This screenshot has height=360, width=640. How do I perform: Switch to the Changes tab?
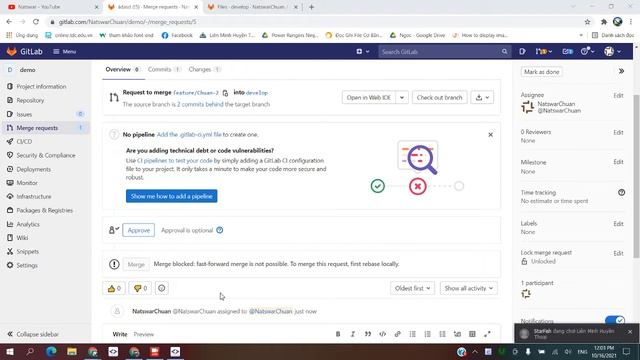[x=204, y=69]
